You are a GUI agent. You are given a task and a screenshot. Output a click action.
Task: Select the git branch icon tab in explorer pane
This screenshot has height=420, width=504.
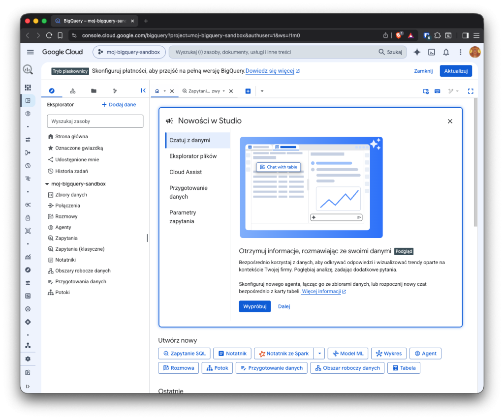[115, 91]
